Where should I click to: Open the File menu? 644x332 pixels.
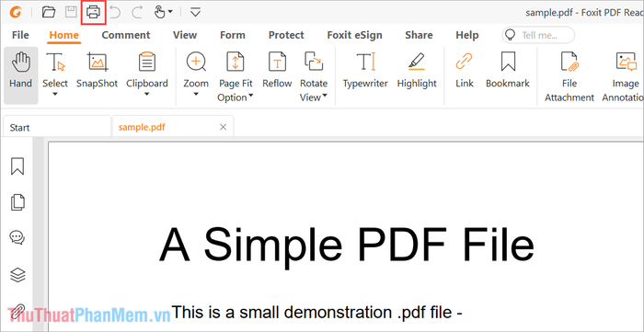click(x=20, y=35)
